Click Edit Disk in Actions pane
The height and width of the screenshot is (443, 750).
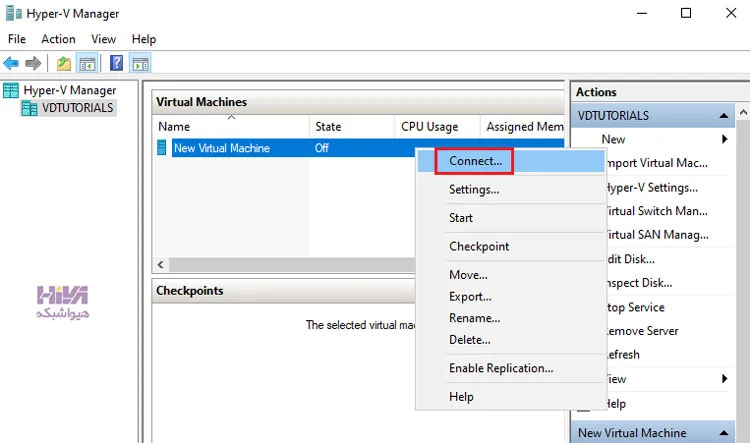click(x=630, y=259)
